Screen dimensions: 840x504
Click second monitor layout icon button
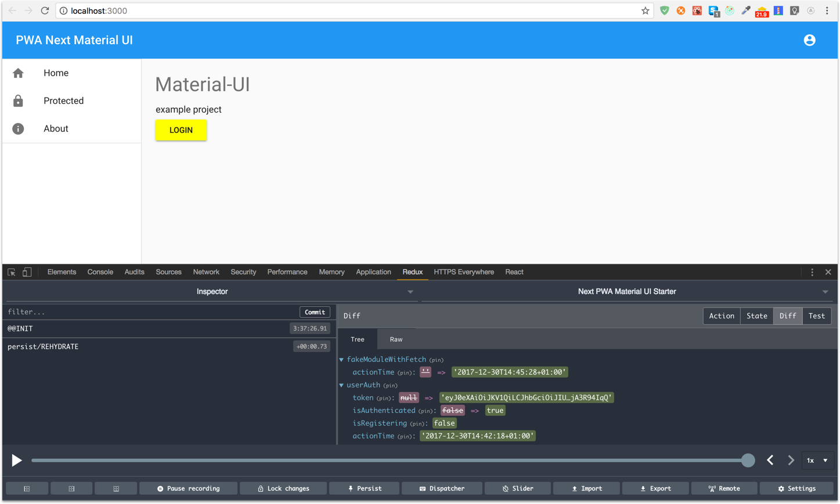pyautogui.click(x=71, y=488)
